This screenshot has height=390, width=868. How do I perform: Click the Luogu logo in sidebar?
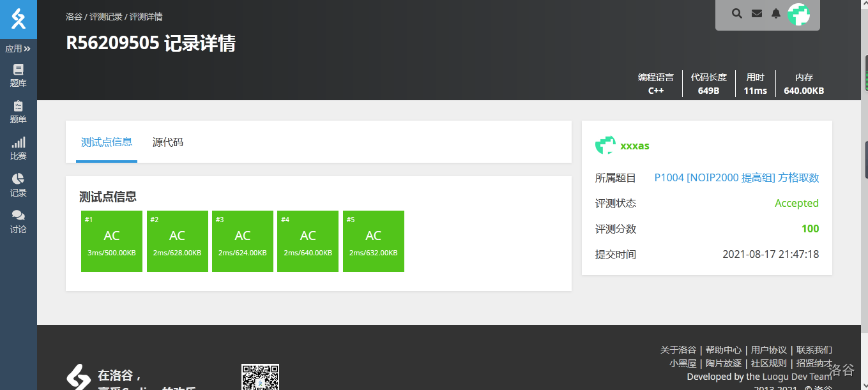coord(19,19)
